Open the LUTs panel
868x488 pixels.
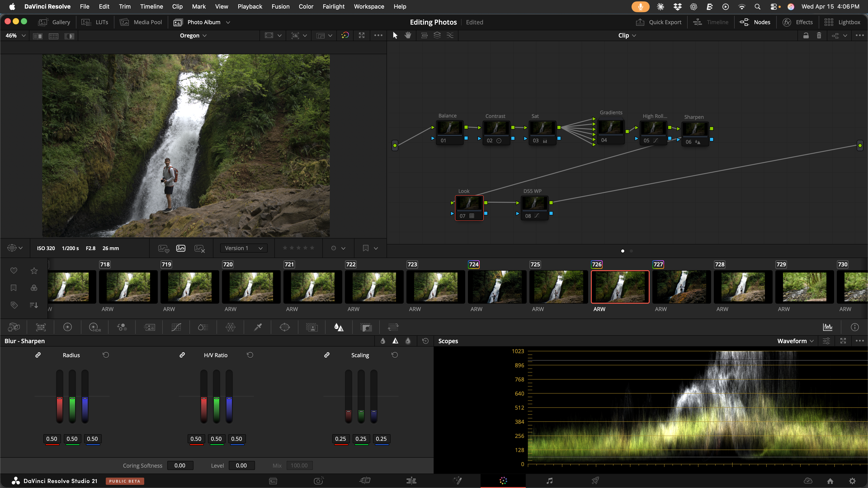[95, 22]
